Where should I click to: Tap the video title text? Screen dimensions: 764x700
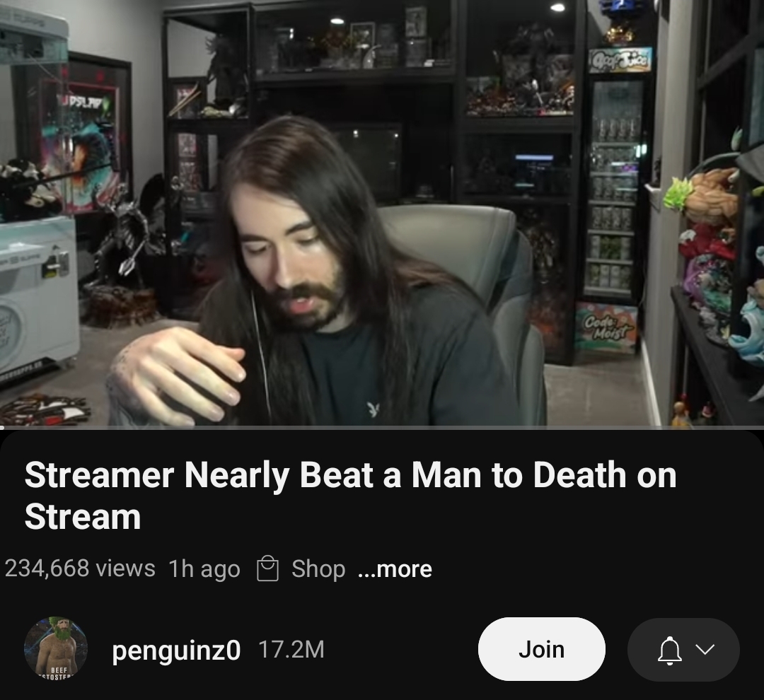point(350,496)
